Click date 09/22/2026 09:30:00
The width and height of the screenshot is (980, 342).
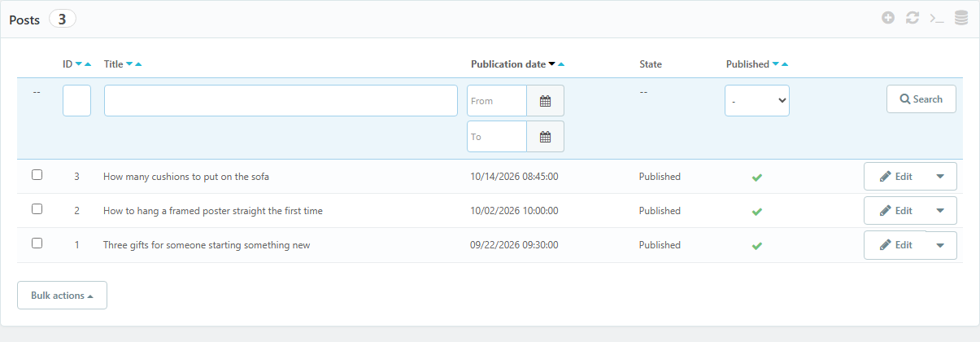[514, 245]
